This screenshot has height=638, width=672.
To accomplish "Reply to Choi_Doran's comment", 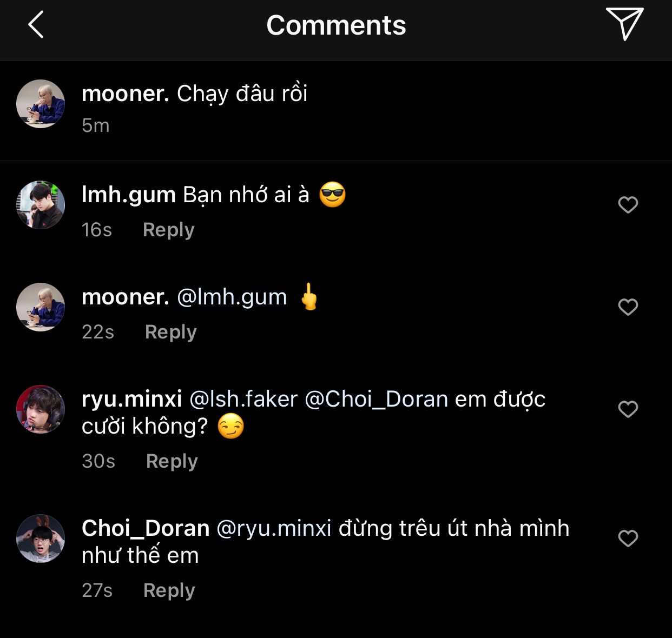I will pos(169,590).
